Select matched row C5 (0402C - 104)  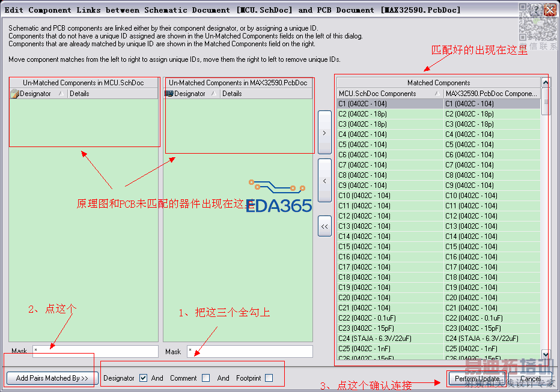point(439,145)
